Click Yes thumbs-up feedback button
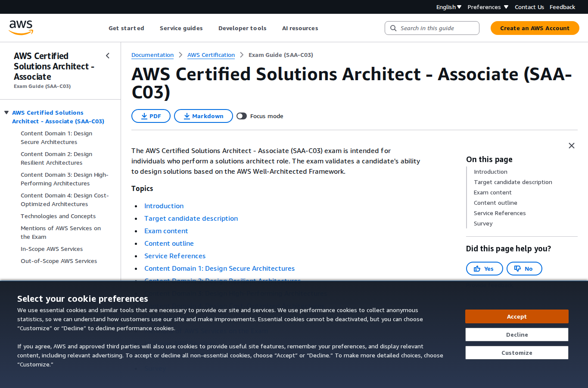The image size is (588, 388). (485, 269)
